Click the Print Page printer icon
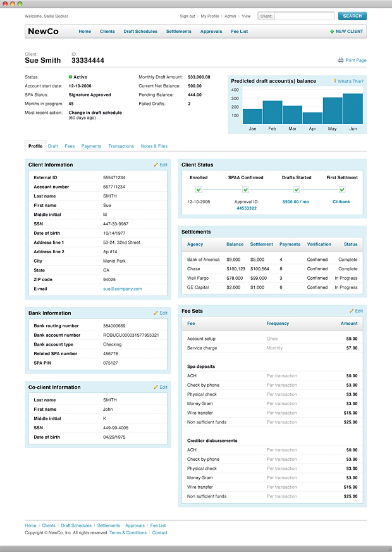This screenshot has width=392, height=552. coord(340,60)
